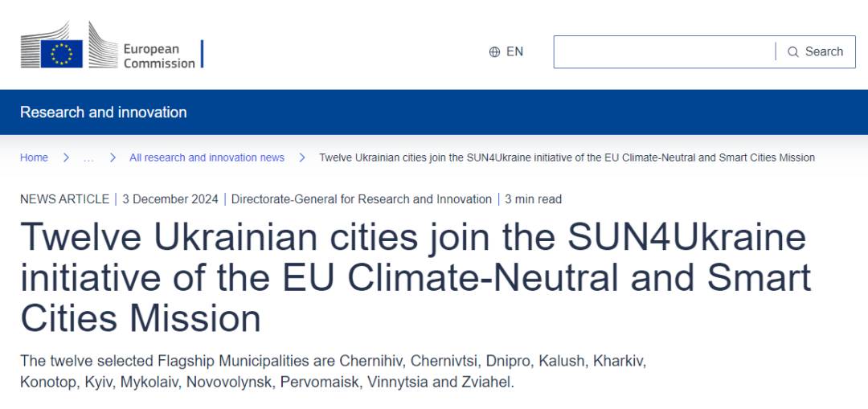Click the chevron after All research news
The width and height of the screenshot is (868, 409).
point(302,157)
